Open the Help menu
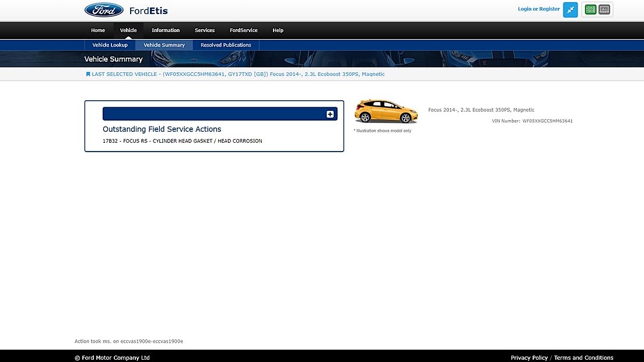644x362 pixels. tap(278, 30)
